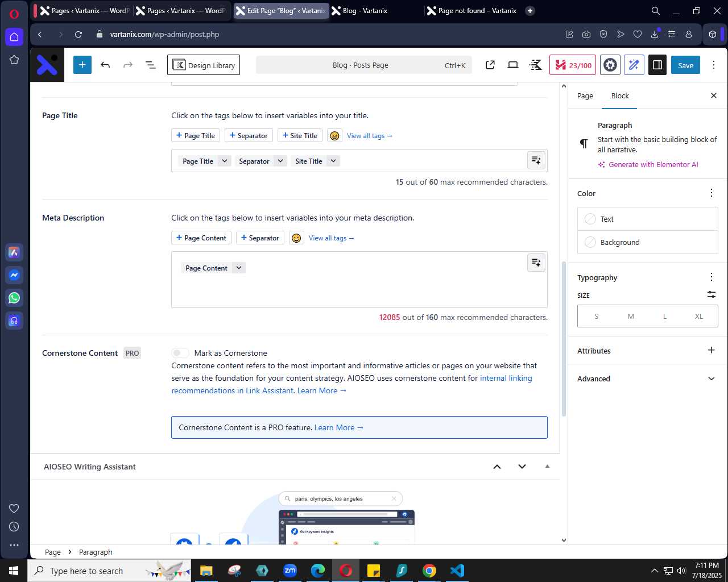Open Google Chrome from taskbar
The image size is (728, 582).
pyautogui.click(x=429, y=571)
